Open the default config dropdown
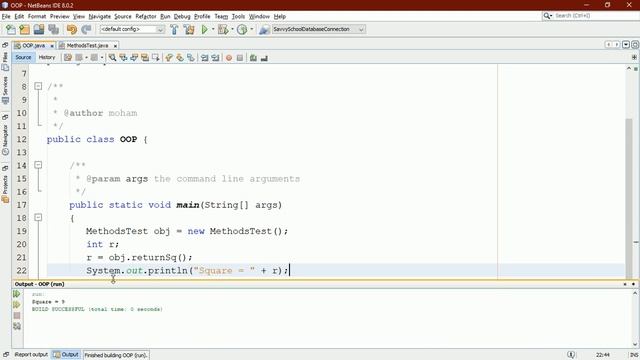This screenshot has width=640, height=360. 132,29
